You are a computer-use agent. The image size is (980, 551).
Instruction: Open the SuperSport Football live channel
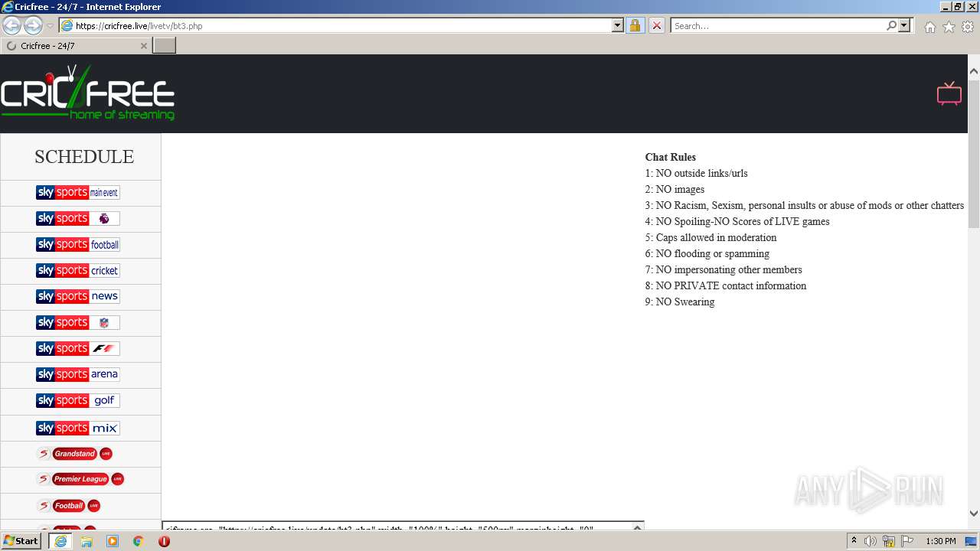tap(68, 506)
